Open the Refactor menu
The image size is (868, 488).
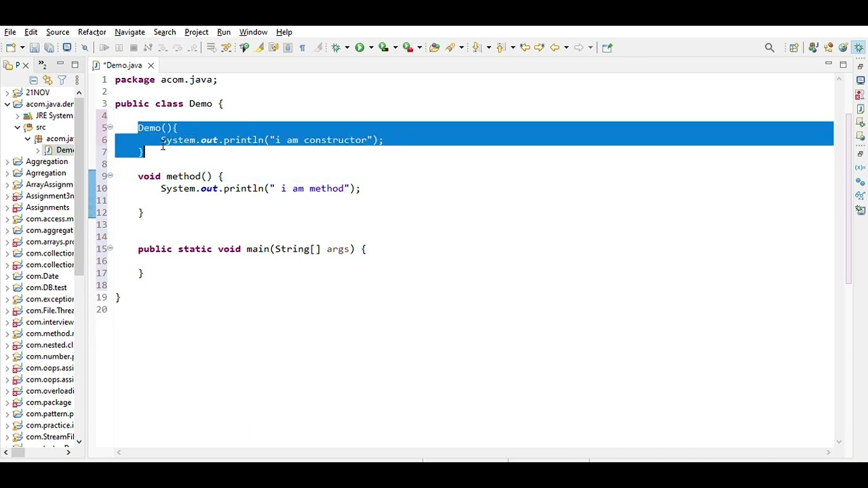92,32
